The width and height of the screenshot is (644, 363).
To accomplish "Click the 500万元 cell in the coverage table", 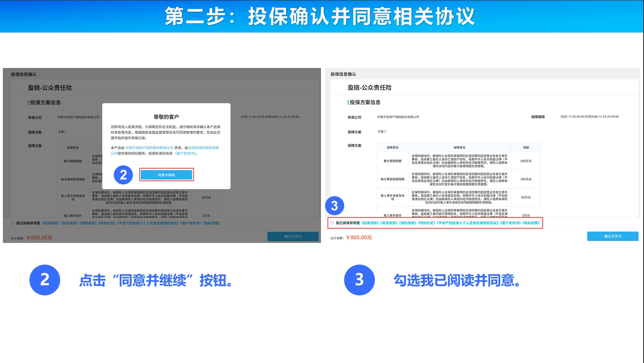I will pyautogui.click(x=526, y=161).
